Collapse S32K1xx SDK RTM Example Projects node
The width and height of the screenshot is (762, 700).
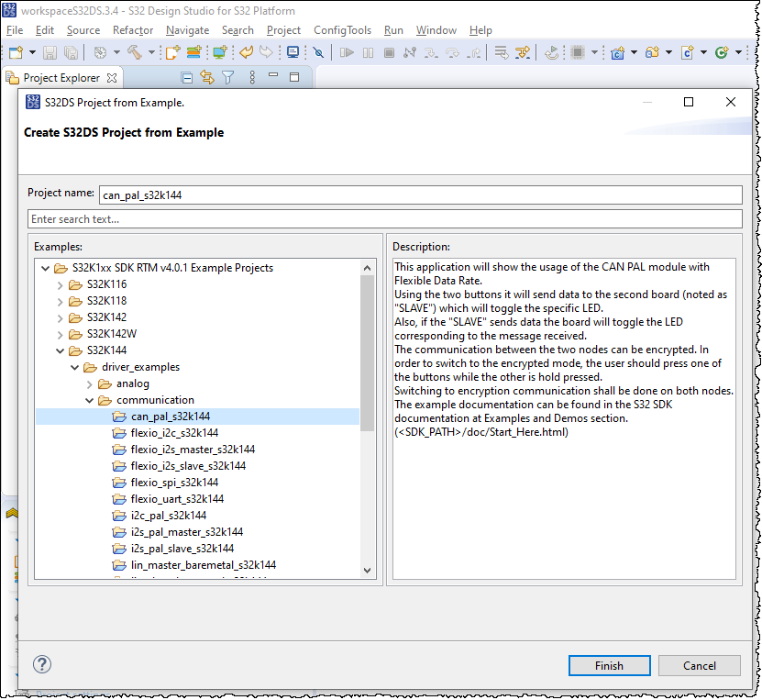point(45,268)
